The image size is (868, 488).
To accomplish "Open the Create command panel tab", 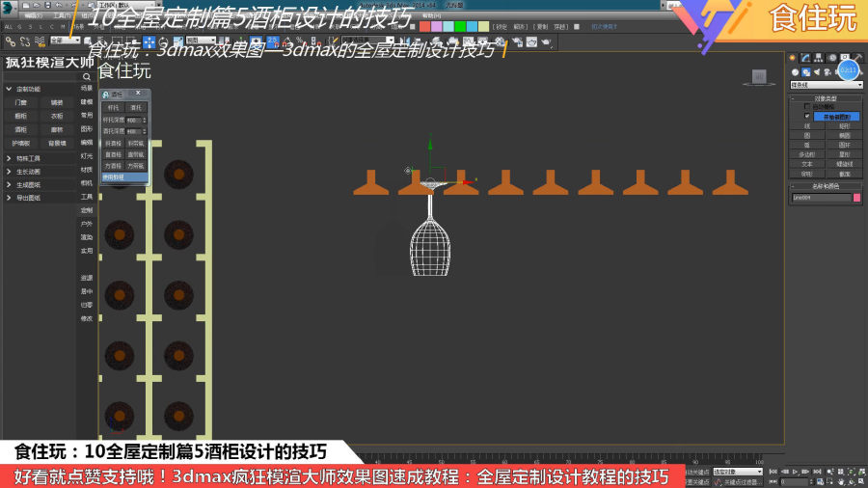I will [x=792, y=58].
